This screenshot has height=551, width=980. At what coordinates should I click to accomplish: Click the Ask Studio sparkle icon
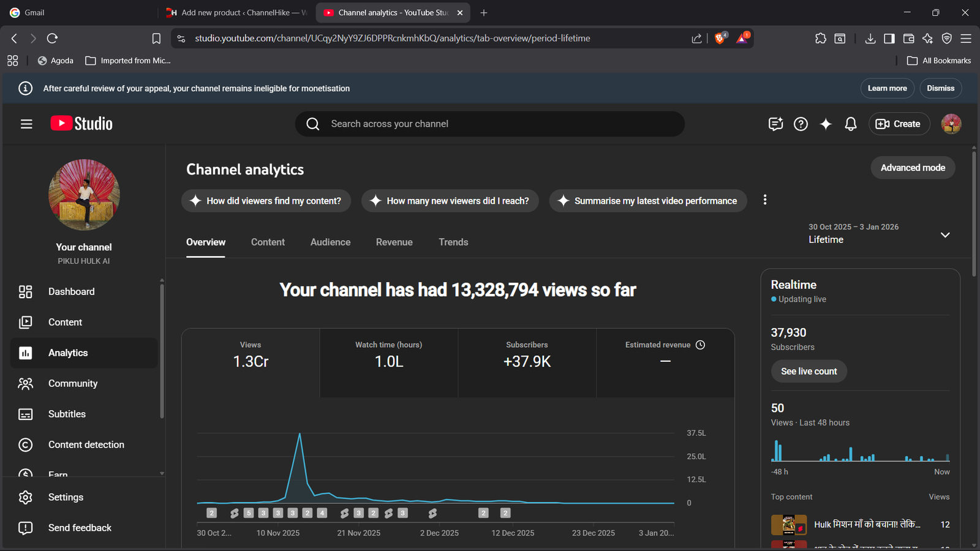click(x=826, y=124)
